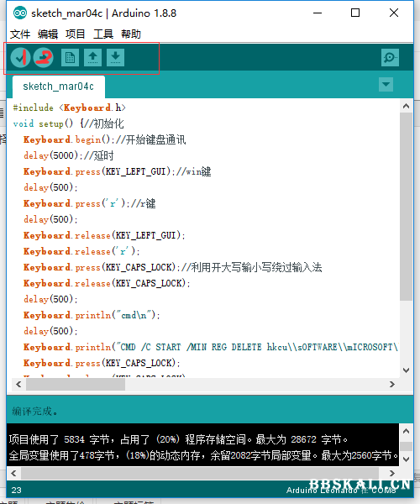420x504 pixels.
Task: Click Arduino Leonardo board info in status bar
Action: click(x=341, y=491)
